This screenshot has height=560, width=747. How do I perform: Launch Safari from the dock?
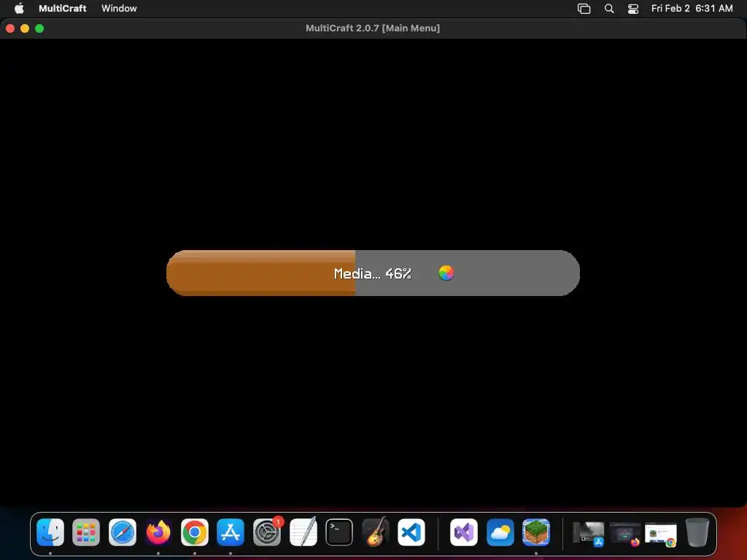pyautogui.click(x=123, y=532)
